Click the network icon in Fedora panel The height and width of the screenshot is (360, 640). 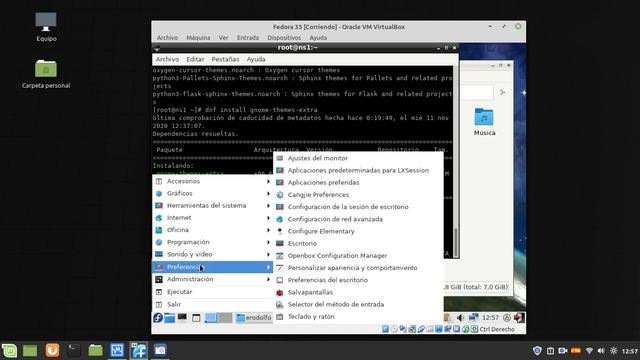(473, 318)
